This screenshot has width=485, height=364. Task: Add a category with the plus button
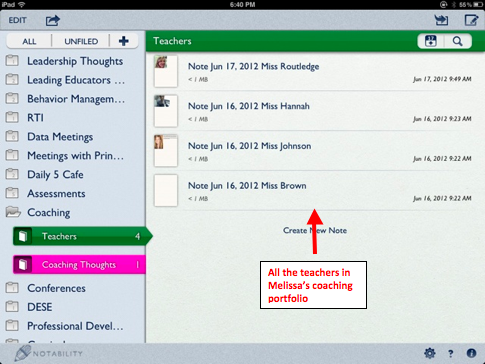pos(124,41)
